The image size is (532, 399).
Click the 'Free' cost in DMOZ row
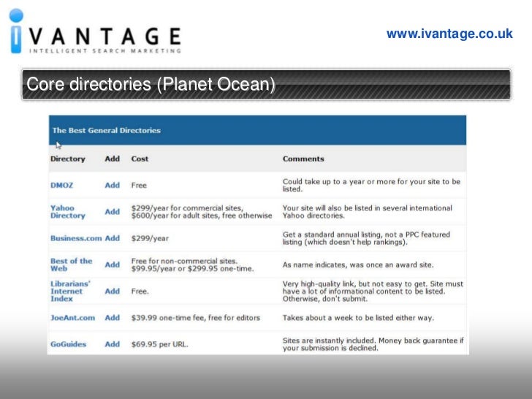coord(139,186)
